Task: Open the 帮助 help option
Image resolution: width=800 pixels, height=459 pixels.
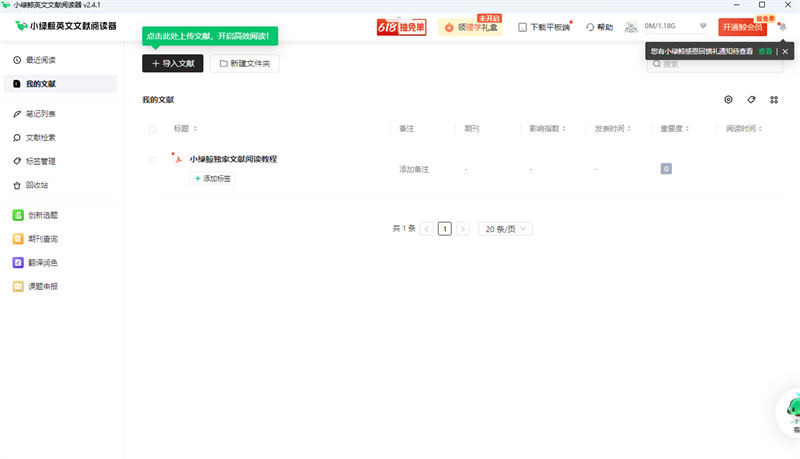Action: click(599, 27)
